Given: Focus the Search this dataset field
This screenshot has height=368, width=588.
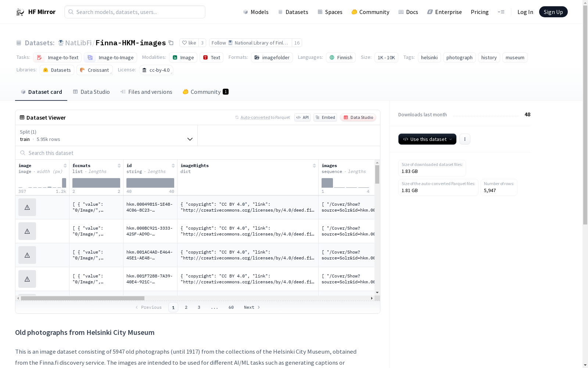Looking at the screenshot, I should click(198, 153).
